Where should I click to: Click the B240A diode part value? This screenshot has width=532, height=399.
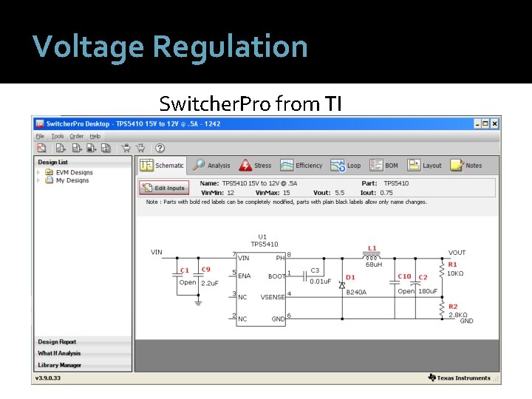point(356,292)
